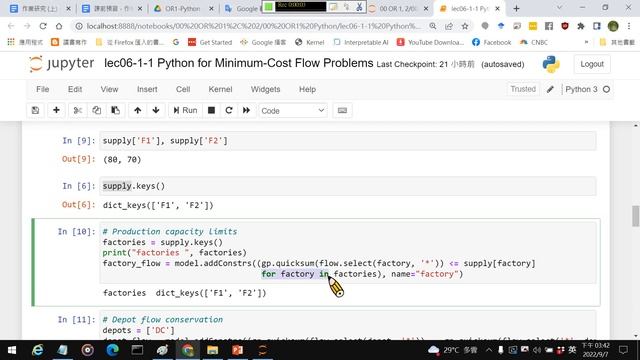Click the Last Checkpoint text
The width and height of the screenshot is (640, 360).
[425, 64]
